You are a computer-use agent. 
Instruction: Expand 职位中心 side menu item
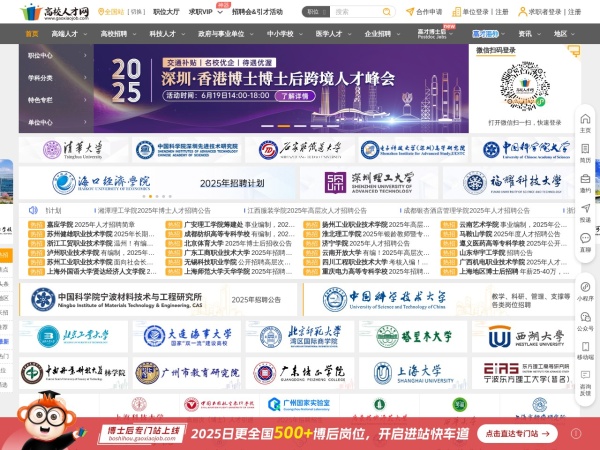tap(56, 55)
